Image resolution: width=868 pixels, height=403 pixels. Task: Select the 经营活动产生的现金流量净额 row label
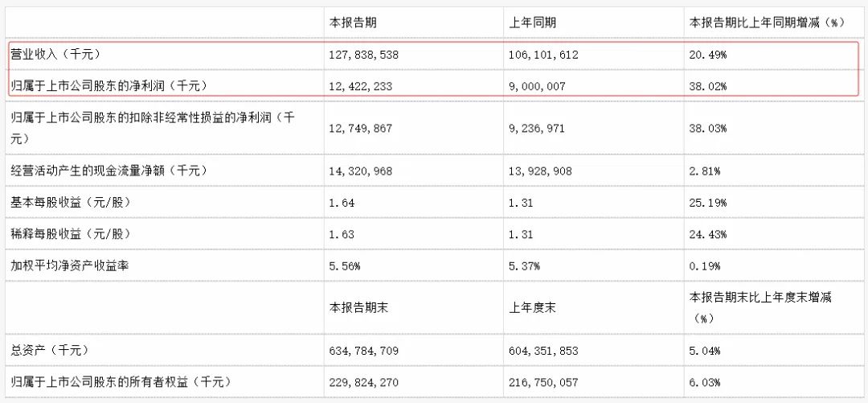click(98, 171)
